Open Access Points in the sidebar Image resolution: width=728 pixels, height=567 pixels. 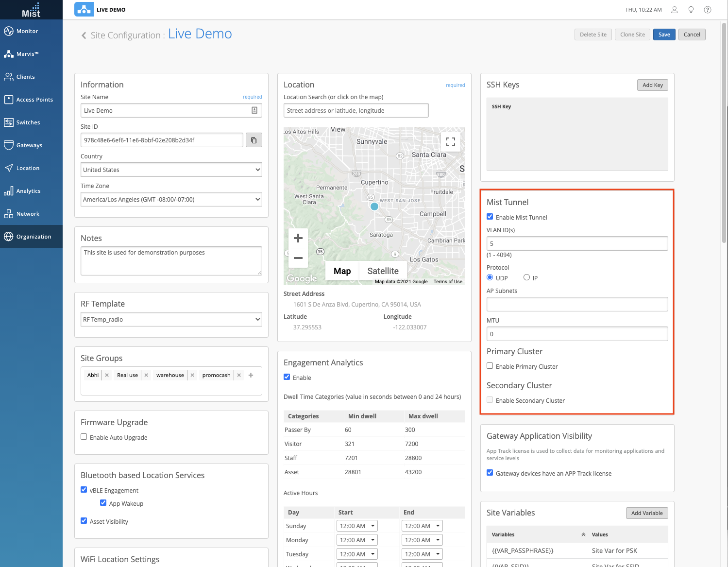click(x=31, y=100)
